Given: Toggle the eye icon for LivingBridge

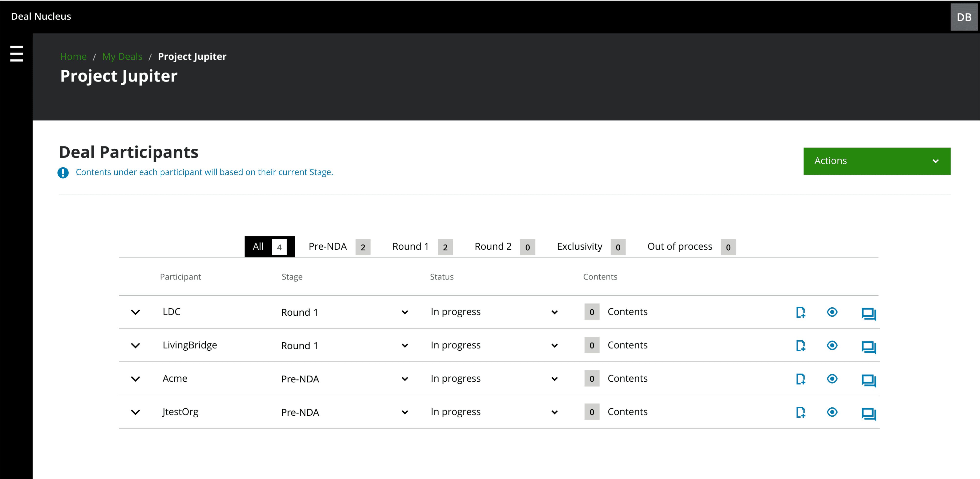Looking at the screenshot, I should (x=832, y=345).
